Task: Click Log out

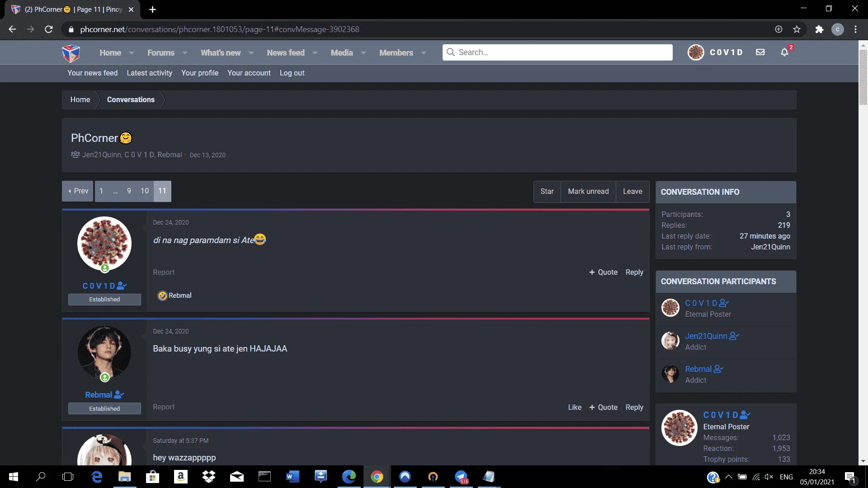Action: point(292,73)
